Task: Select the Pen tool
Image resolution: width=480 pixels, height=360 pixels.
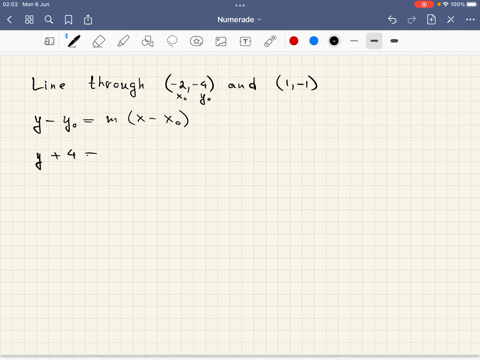Action: point(73,41)
